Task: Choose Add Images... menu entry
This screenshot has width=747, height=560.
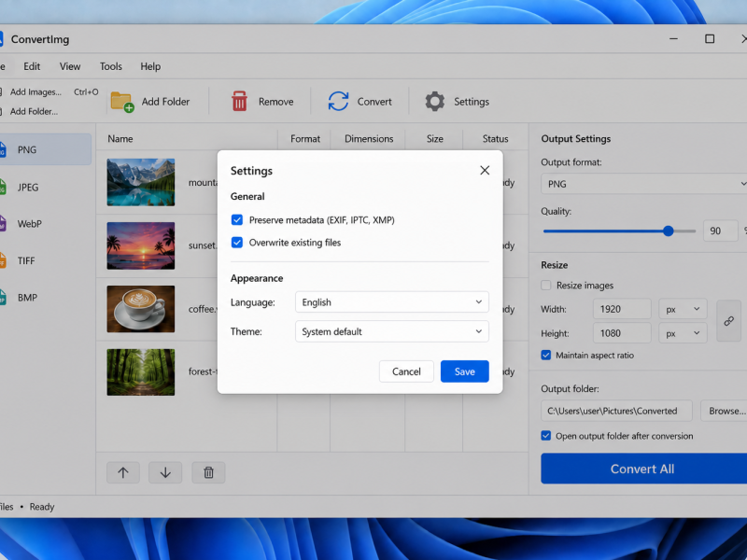Action: (49, 91)
